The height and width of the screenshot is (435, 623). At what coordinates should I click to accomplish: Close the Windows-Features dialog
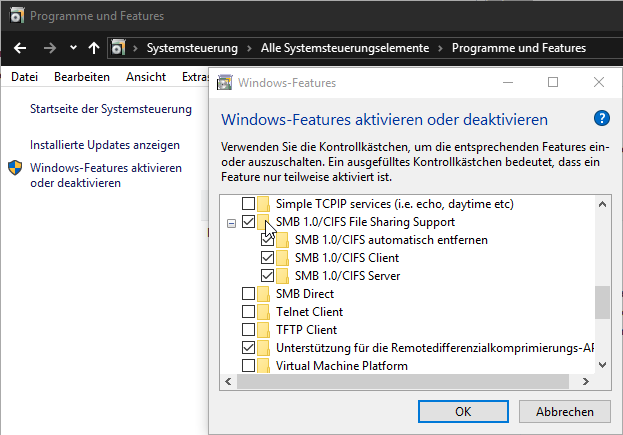tap(599, 82)
